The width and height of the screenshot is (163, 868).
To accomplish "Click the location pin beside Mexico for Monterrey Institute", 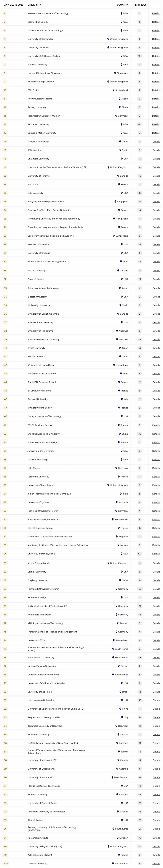I will 119,545.
